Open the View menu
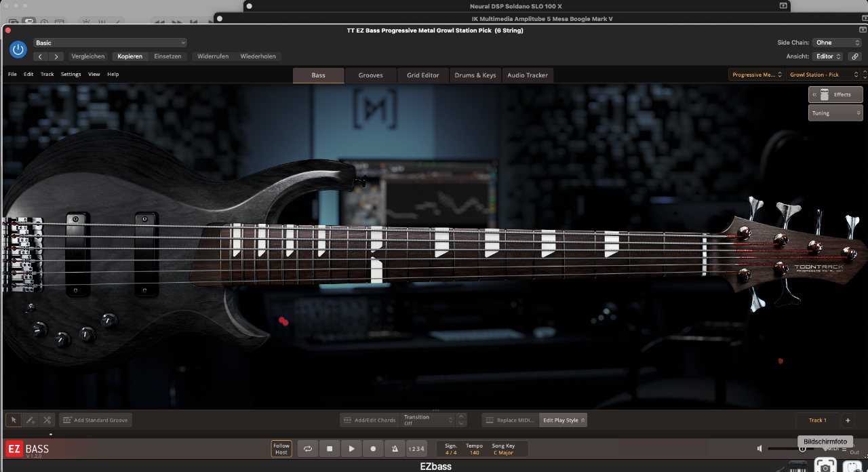This screenshot has width=868, height=472. point(94,74)
